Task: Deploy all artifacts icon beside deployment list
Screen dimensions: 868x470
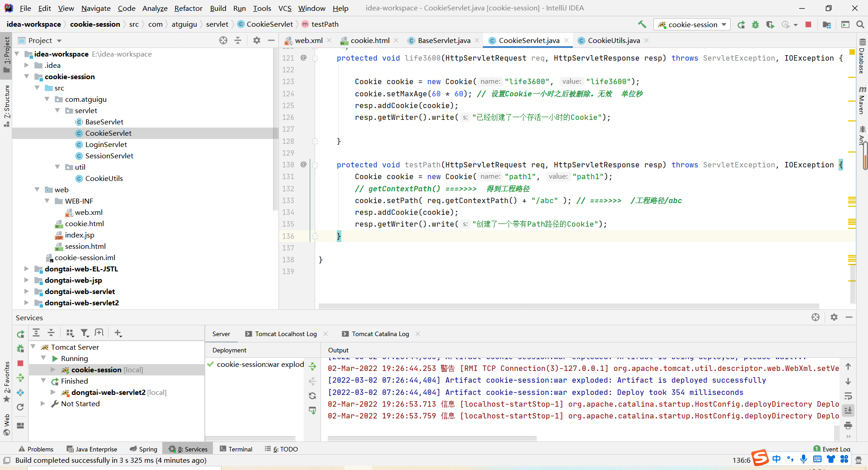Action: [312, 366]
